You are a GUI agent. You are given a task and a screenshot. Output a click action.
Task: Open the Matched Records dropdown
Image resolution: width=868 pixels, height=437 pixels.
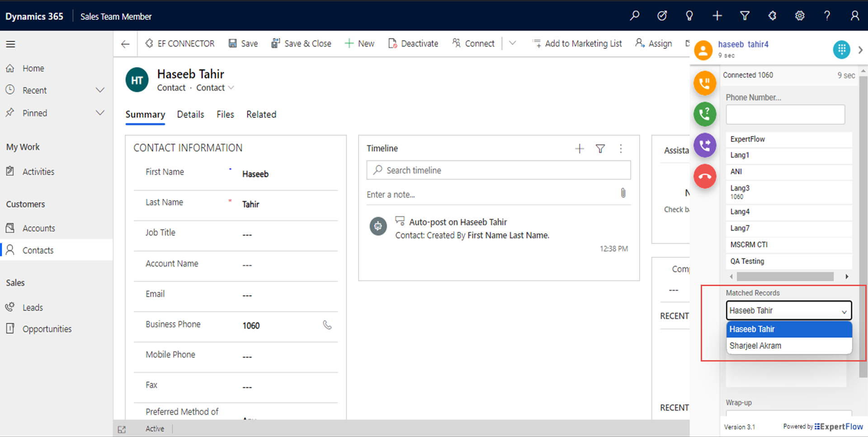tap(788, 310)
